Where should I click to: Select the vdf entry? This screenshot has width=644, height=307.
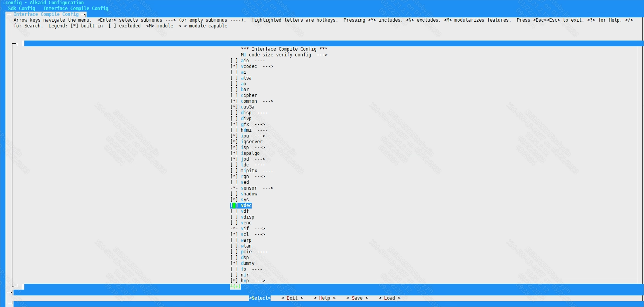(x=245, y=211)
